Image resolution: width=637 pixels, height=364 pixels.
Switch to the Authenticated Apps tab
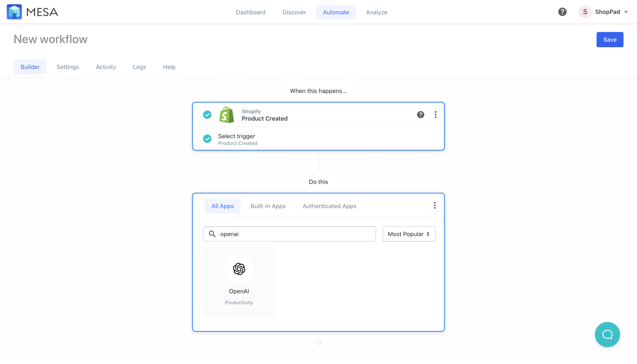coord(329,206)
